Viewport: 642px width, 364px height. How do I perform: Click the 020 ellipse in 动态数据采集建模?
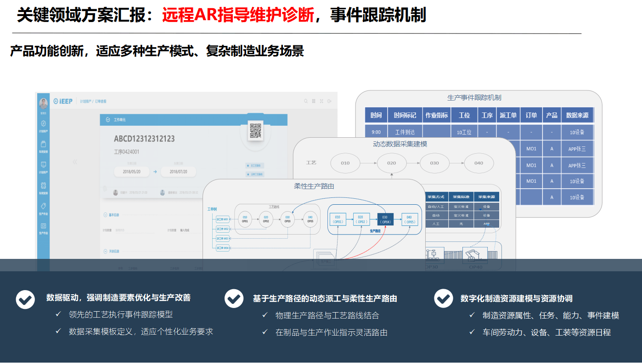392,163
